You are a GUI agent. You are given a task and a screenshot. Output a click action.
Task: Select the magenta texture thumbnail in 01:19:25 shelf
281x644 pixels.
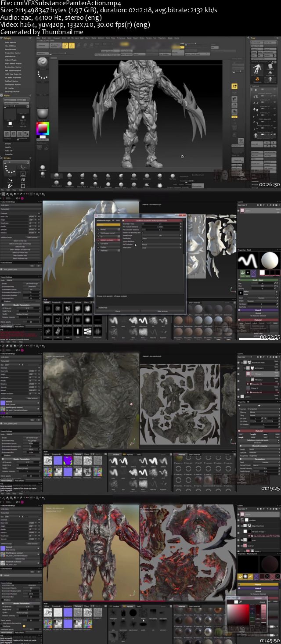click(x=68, y=461)
